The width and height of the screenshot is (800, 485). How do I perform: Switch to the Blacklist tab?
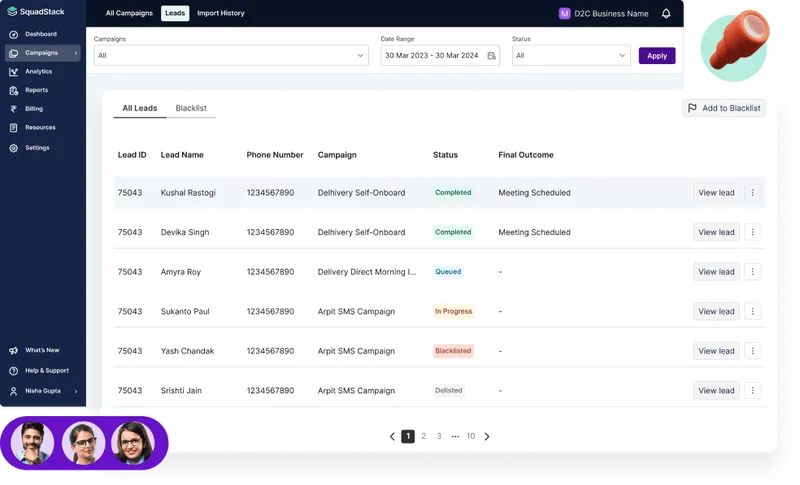(x=191, y=108)
